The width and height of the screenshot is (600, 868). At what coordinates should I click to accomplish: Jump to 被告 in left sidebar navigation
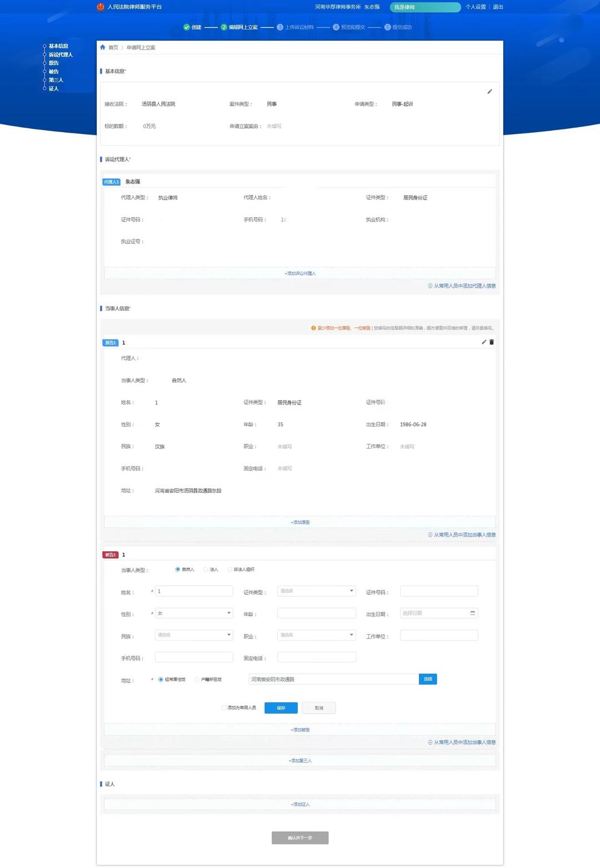tap(53, 72)
